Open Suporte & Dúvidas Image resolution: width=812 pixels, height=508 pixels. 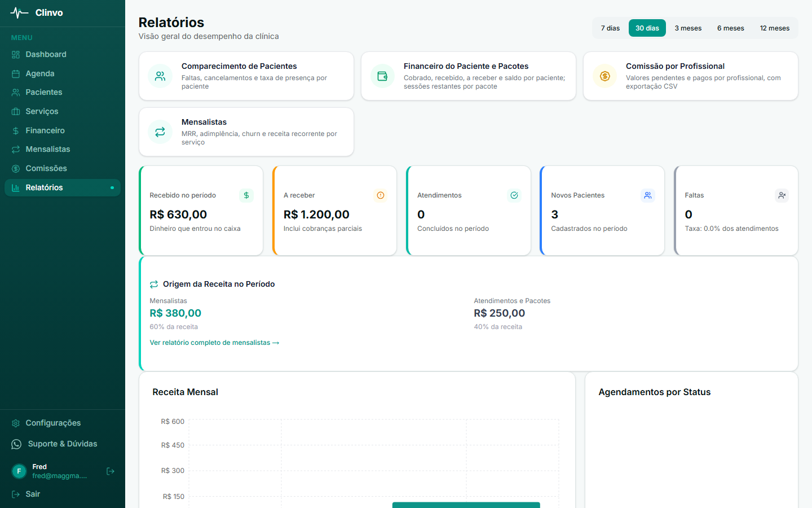(63, 444)
